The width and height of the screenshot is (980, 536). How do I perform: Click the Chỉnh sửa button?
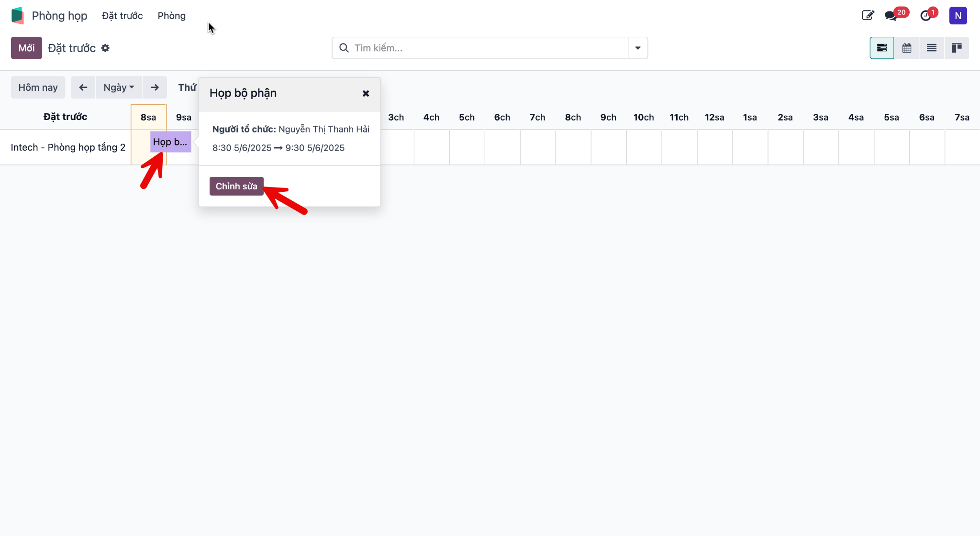pos(236,186)
